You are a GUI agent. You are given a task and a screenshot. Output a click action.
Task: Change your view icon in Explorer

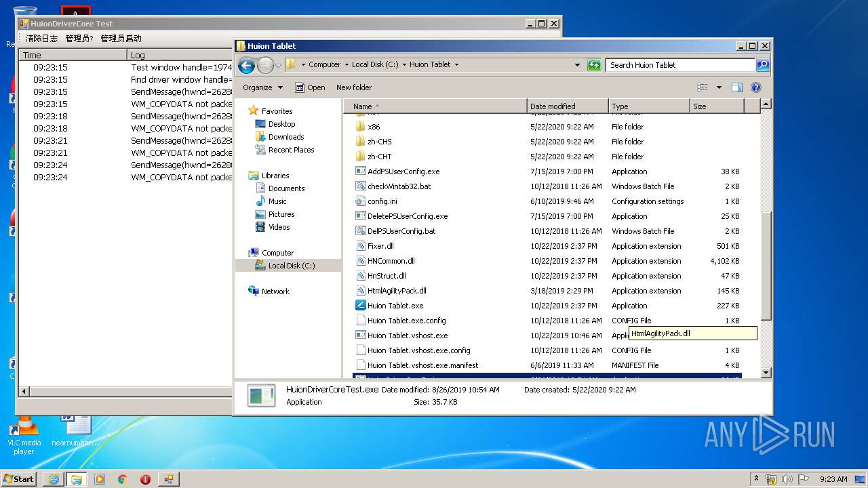(703, 87)
